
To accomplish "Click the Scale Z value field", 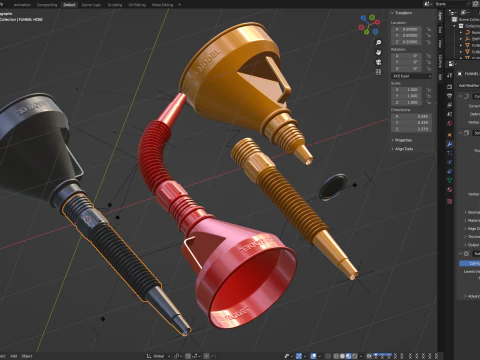I will 406,102.
